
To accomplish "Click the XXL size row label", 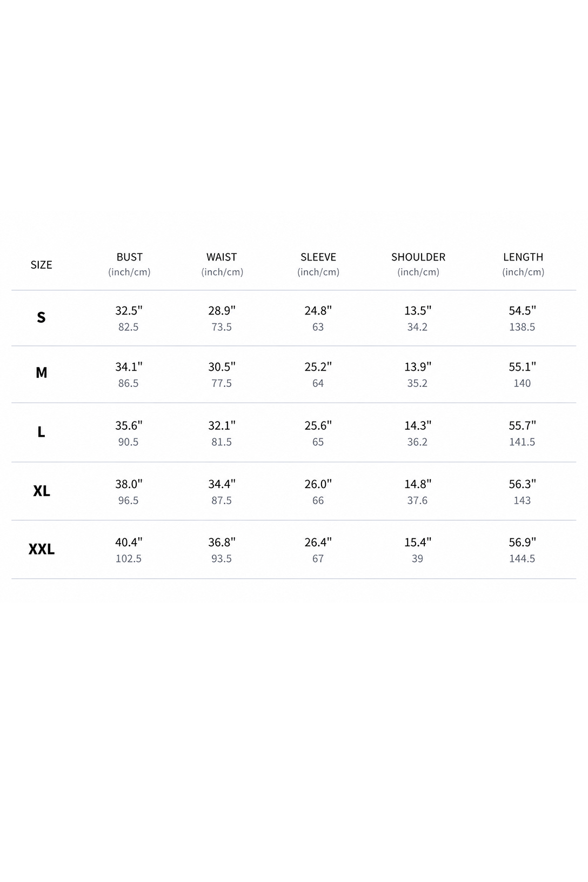I will pos(42,549).
